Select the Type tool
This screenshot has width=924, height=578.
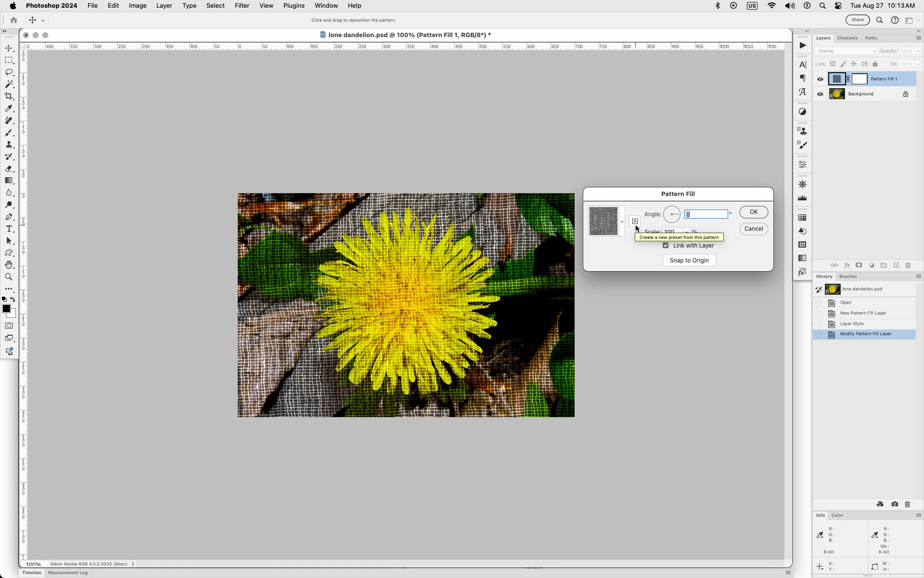(x=9, y=229)
